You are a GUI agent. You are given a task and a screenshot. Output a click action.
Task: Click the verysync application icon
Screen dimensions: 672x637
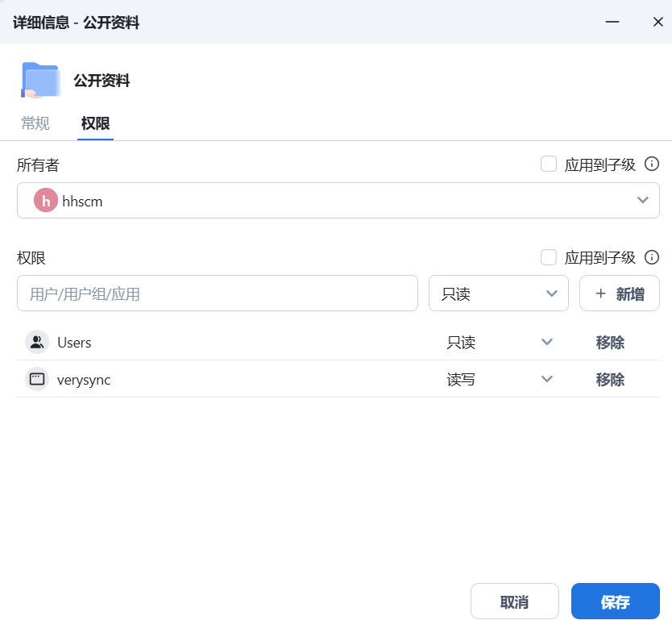[x=37, y=379]
